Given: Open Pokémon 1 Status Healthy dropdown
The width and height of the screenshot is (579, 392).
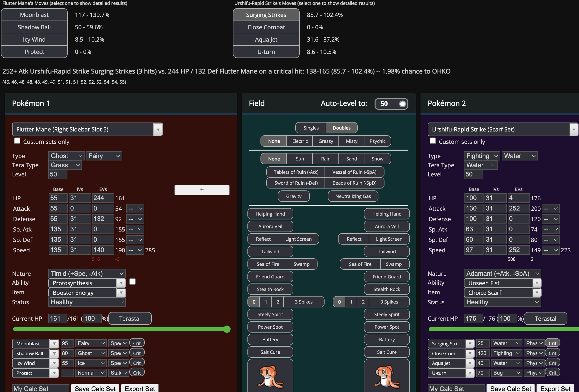Looking at the screenshot, I should (x=87, y=302).
